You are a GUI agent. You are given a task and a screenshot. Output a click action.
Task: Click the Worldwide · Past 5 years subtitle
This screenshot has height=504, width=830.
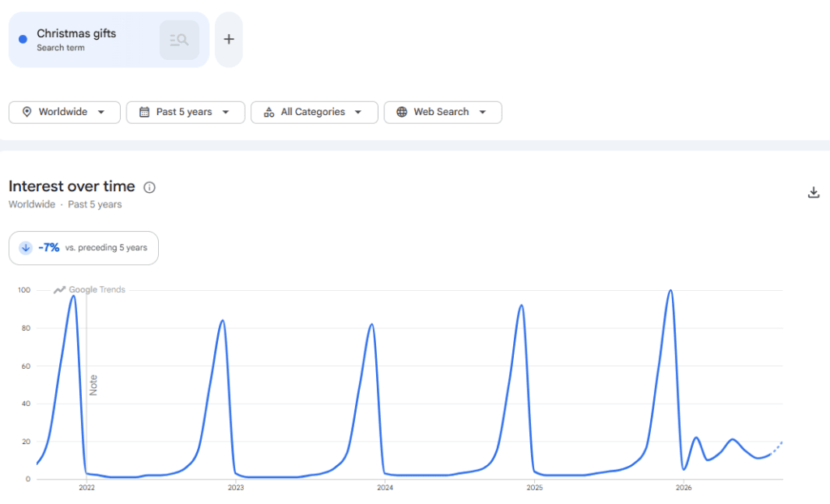(x=65, y=204)
